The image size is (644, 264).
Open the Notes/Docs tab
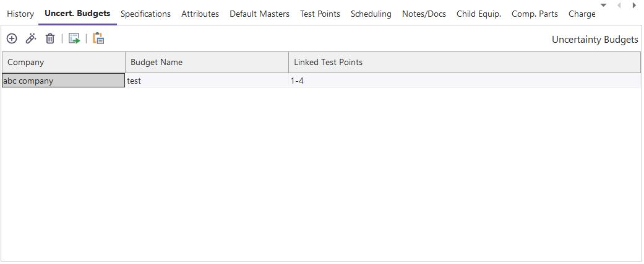click(424, 14)
